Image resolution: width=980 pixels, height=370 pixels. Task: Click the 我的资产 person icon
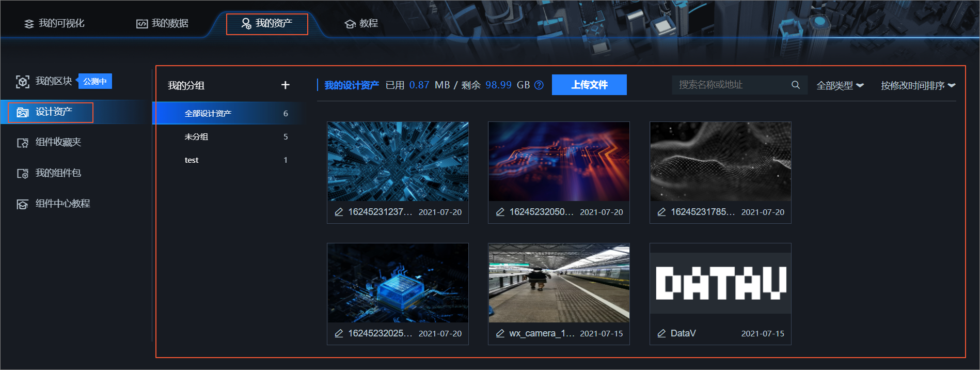tap(246, 24)
